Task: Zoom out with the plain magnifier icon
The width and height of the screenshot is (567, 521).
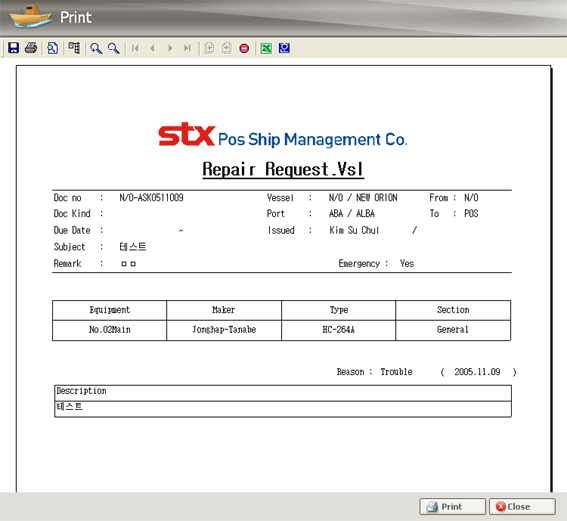Action: 114,48
